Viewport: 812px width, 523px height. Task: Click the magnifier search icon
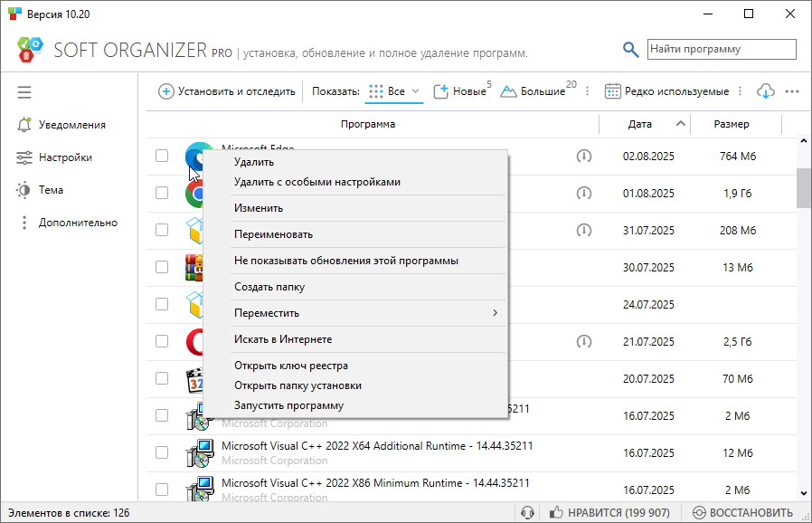point(630,50)
